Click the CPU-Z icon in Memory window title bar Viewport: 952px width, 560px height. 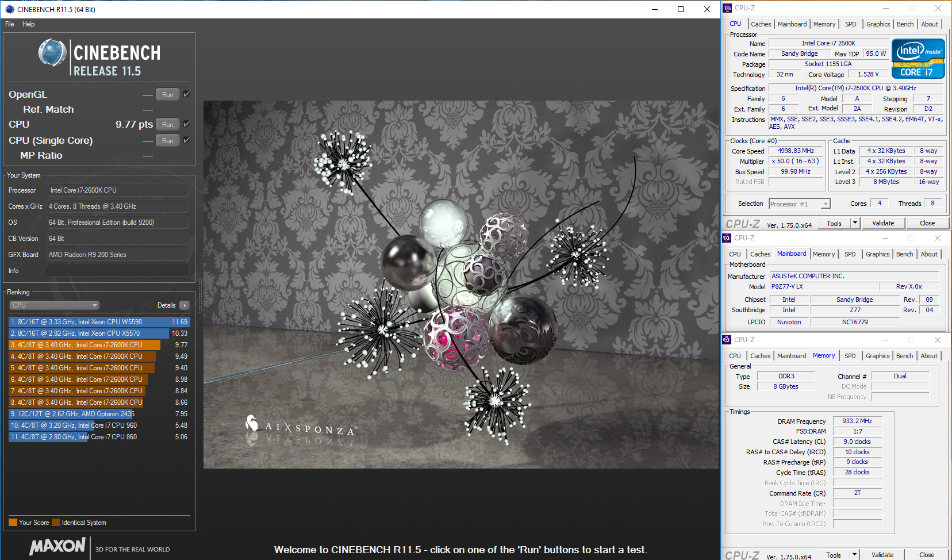pos(727,340)
